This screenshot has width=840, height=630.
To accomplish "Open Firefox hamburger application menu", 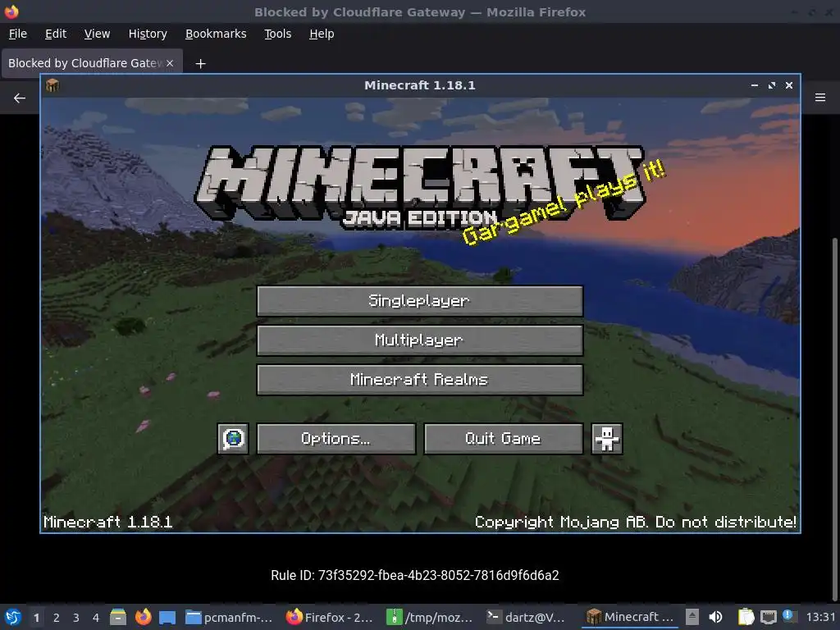I will (820, 98).
